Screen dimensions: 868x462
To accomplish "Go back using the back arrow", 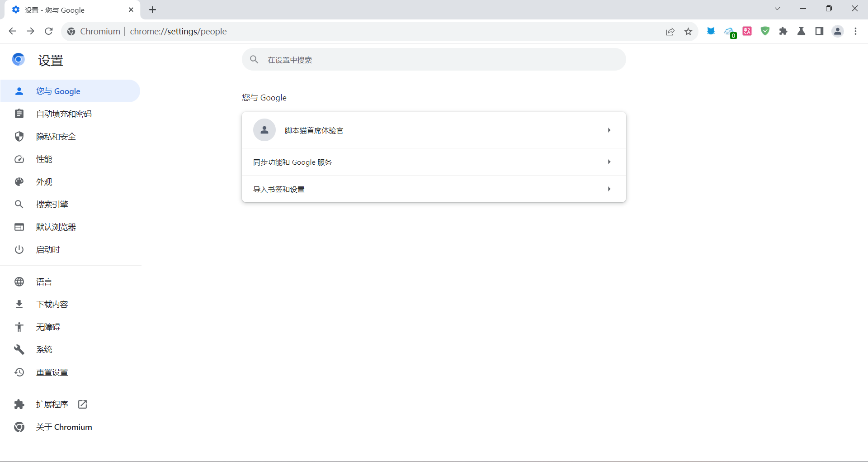I will point(13,31).
